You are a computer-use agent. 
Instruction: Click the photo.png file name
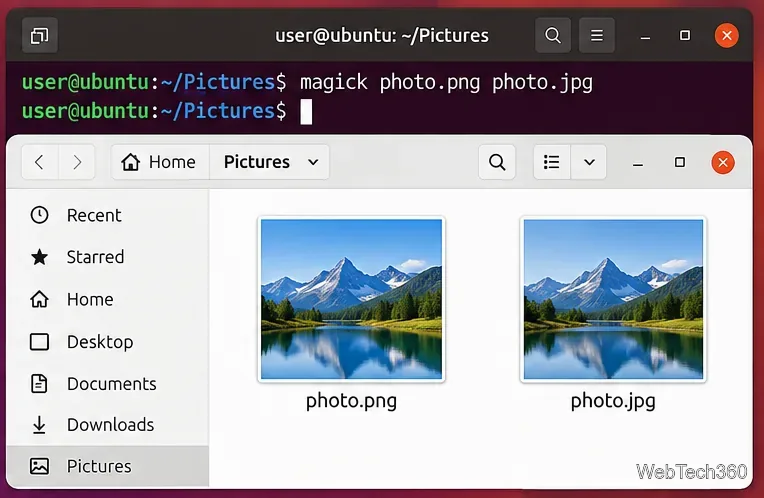tap(351, 401)
